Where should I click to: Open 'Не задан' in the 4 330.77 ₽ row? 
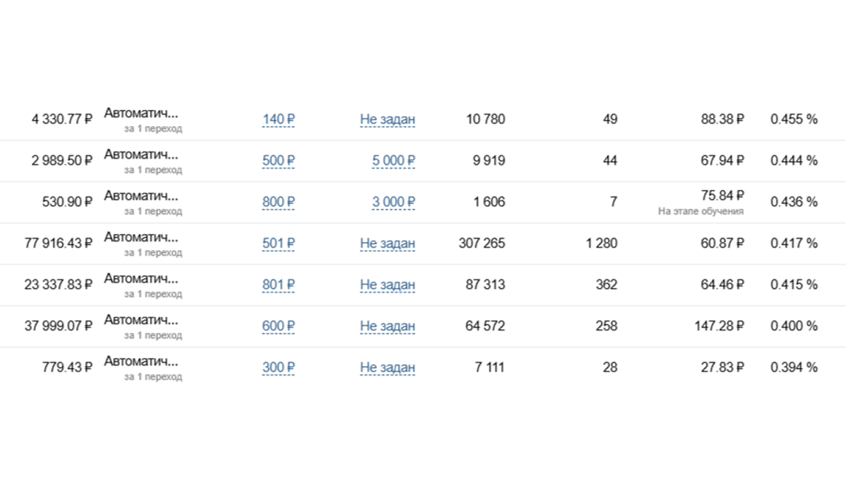[x=388, y=119]
